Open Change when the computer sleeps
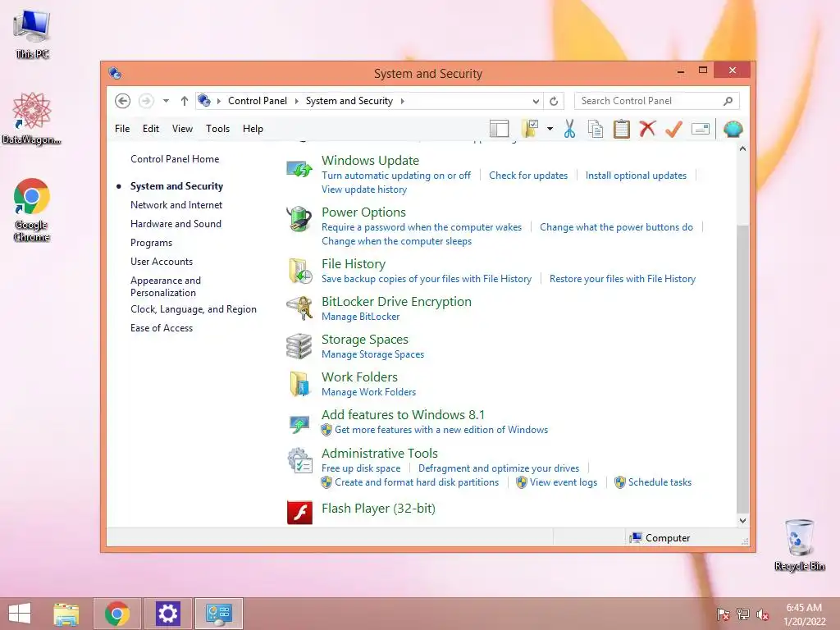840x630 pixels. click(x=396, y=241)
